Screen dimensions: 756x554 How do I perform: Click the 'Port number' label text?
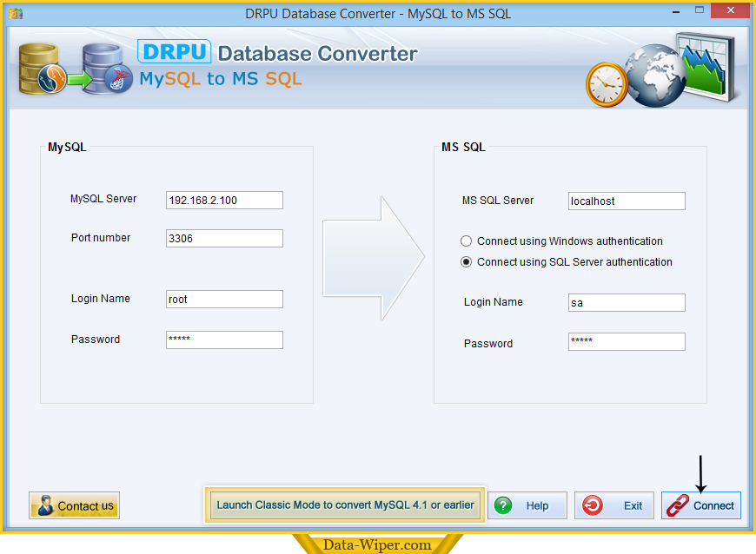(101, 238)
